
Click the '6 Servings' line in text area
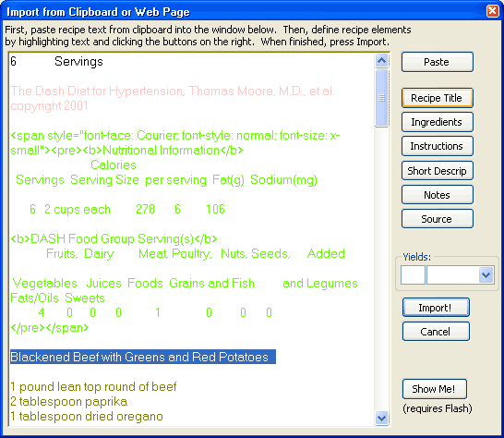coord(56,61)
